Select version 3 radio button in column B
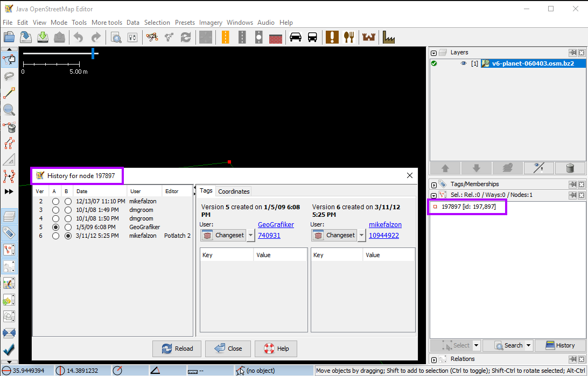The height and width of the screenshot is (376, 588). tap(68, 210)
